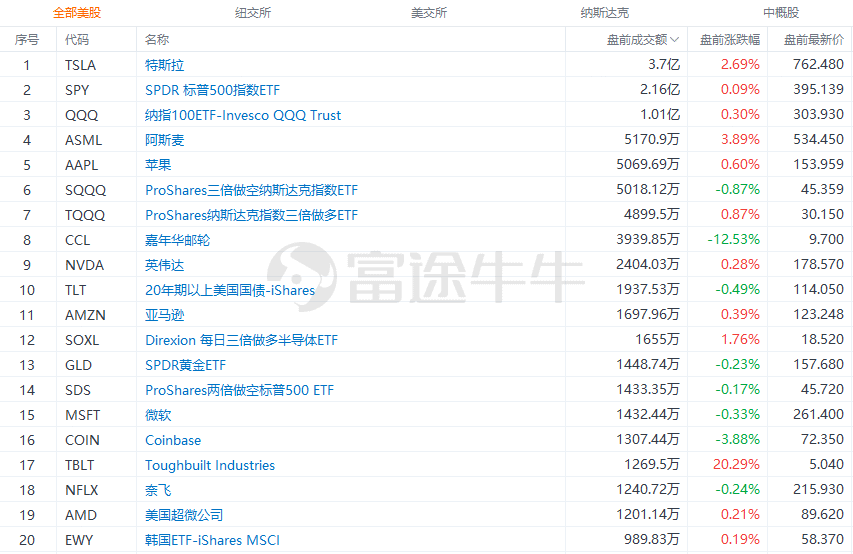
Task: Select the SQQQ ticker code
Action: 85,190
